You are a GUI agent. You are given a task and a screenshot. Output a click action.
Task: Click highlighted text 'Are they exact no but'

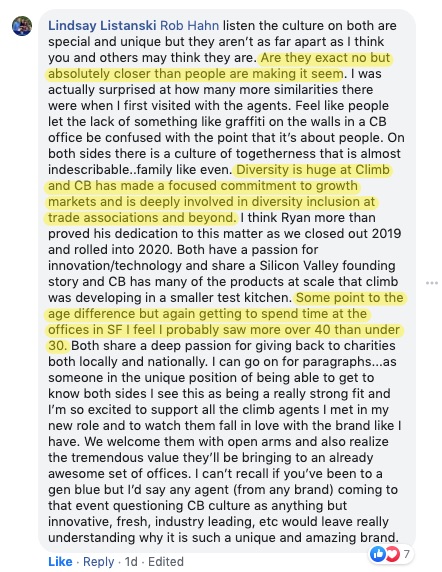325,58
